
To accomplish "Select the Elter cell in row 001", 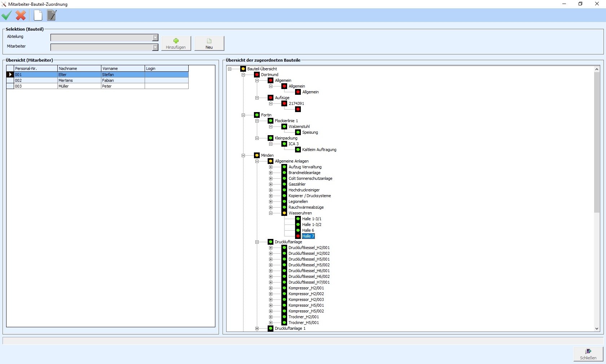I will click(79, 75).
